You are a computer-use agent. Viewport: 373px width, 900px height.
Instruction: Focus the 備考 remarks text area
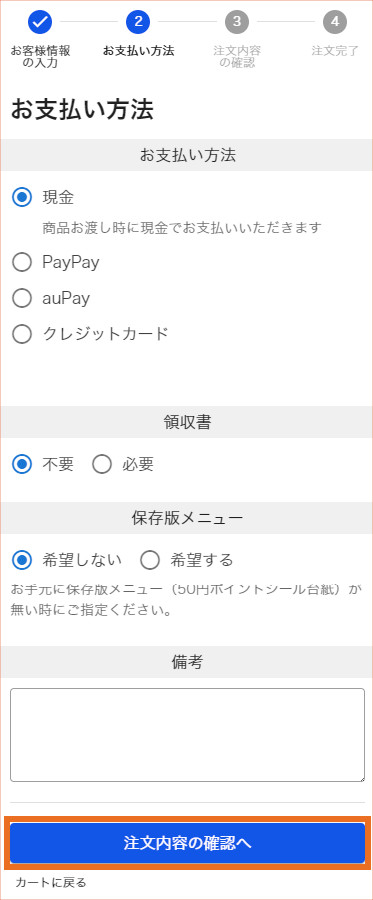[x=187, y=735]
